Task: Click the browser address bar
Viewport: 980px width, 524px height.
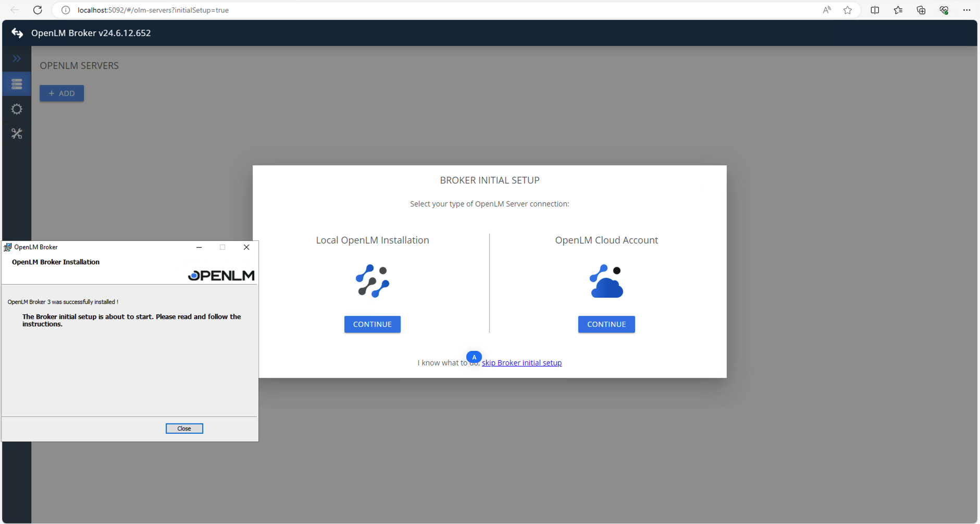Action: coord(417,10)
